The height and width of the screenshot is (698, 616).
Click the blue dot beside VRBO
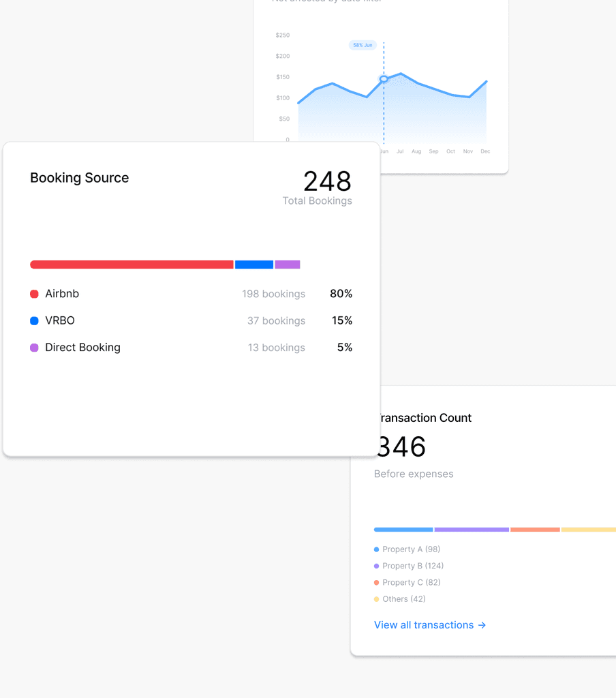coord(34,320)
